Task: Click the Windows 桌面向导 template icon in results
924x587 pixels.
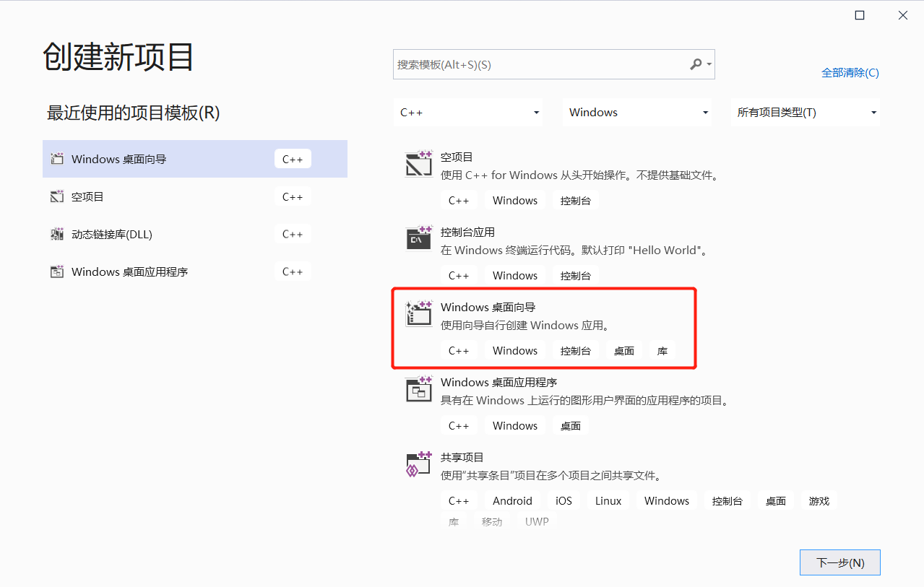Action: (419, 314)
